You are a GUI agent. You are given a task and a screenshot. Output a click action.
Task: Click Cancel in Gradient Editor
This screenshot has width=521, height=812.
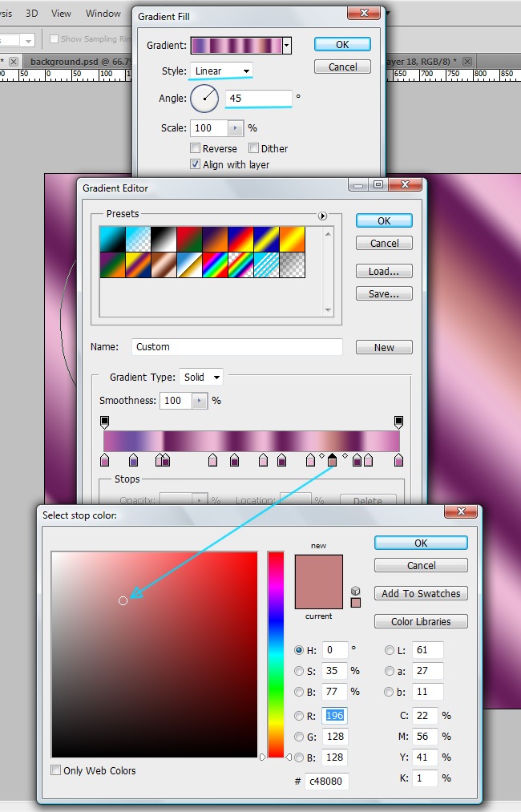(384, 244)
